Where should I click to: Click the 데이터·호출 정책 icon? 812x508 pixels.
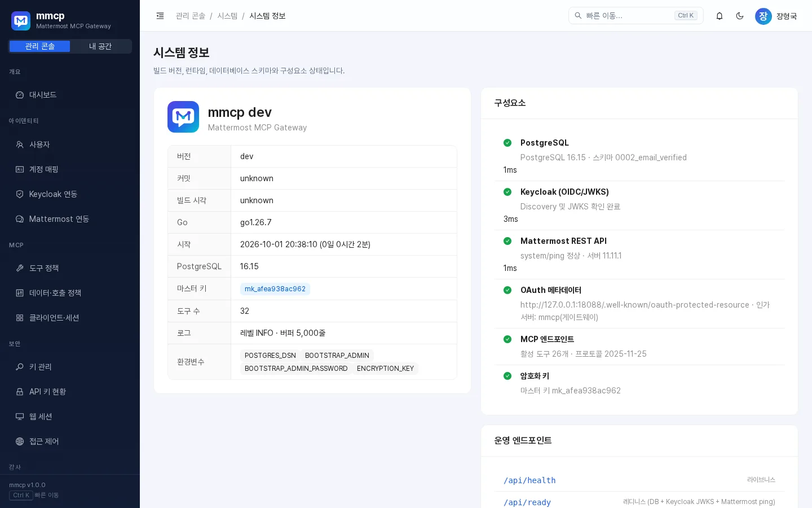20,293
